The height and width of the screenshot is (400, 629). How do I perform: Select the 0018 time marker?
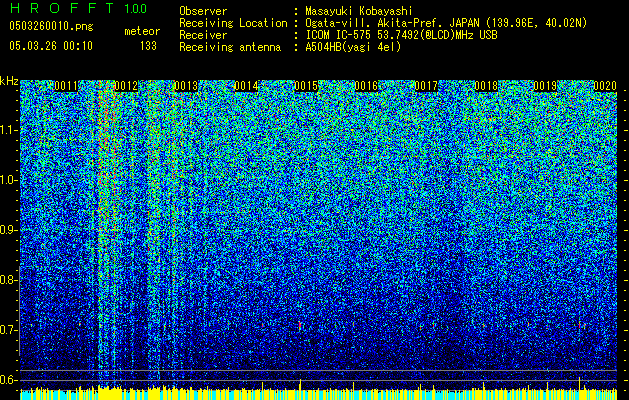[486, 86]
